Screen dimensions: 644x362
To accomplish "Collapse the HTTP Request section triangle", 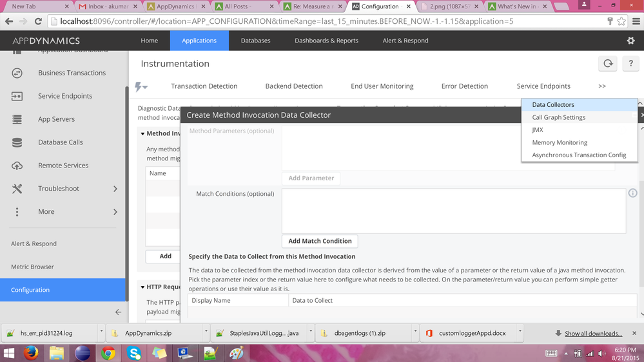I will click(x=142, y=287).
